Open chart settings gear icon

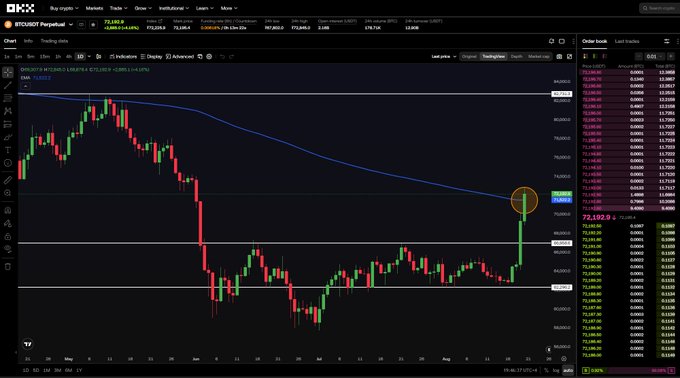209,56
